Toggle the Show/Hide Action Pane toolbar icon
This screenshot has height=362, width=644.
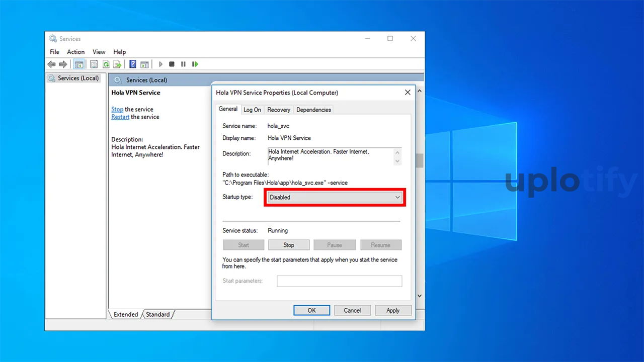click(144, 64)
